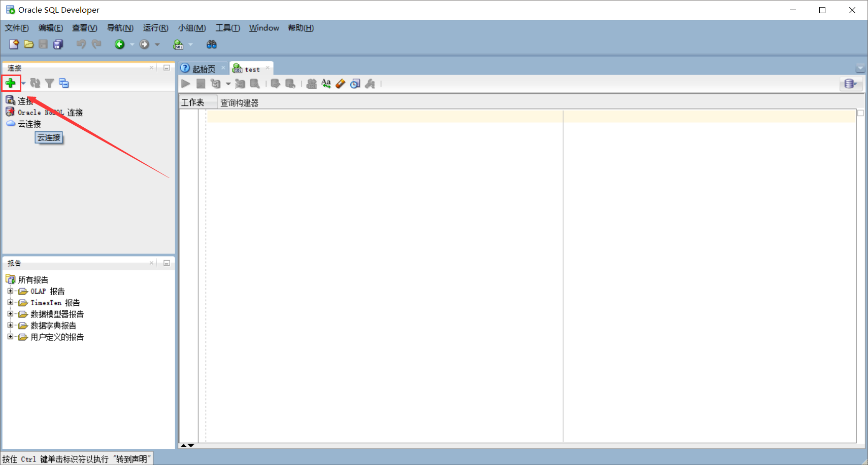
Task: Expand the OLAP 报告 folder
Action: click(x=10, y=291)
